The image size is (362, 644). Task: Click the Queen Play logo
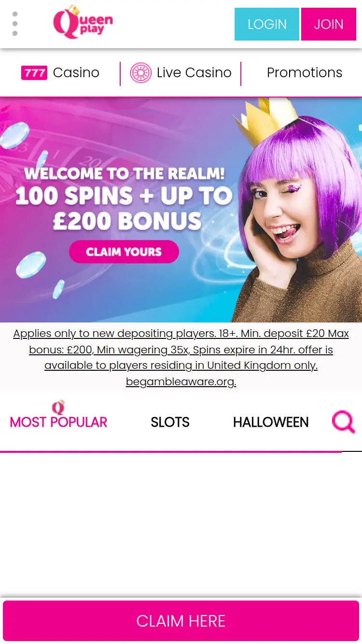[x=83, y=22]
